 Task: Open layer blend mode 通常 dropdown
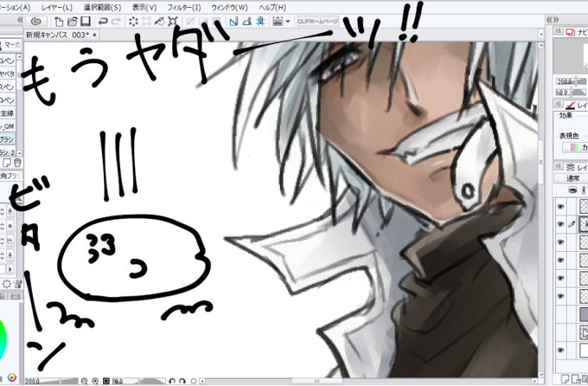click(x=571, y=178)
